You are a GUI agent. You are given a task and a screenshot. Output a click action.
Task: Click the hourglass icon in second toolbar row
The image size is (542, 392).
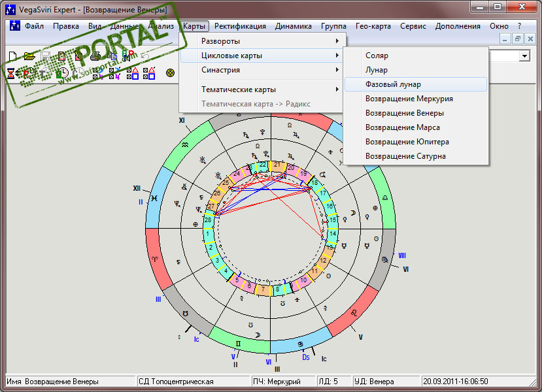point(11,73)
